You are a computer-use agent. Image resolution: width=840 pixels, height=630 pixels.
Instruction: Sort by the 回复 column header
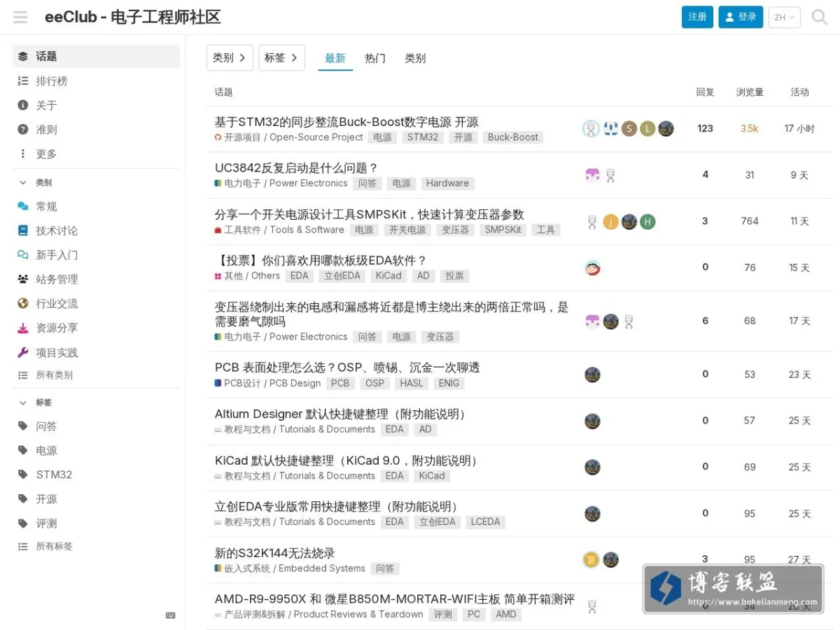coord(705,92)
